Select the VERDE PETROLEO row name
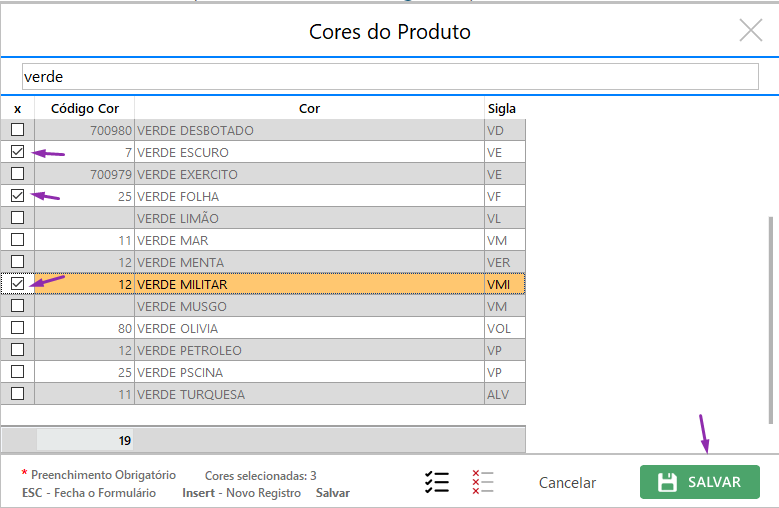Image resolution: width=779 pixels, height=508 pixels. coord(189,350)
